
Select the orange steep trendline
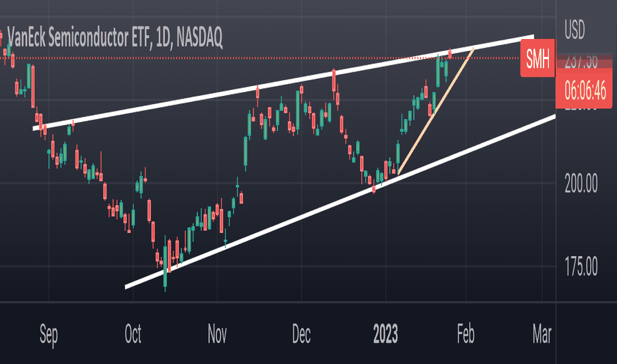437,110
